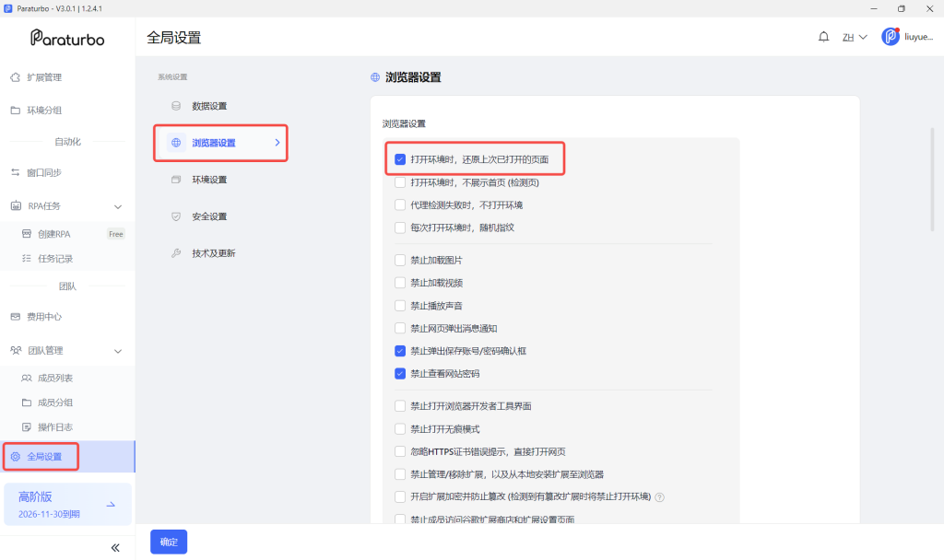Click the 窗口同步 sync icon
The image size is (944, 560).
[x=16, y=172]
